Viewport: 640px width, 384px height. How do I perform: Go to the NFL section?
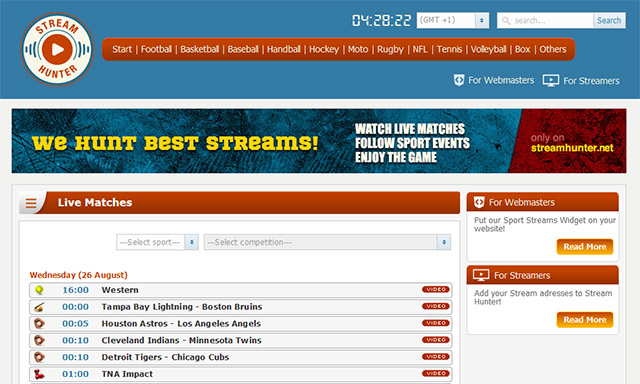(x=420, y=49)
